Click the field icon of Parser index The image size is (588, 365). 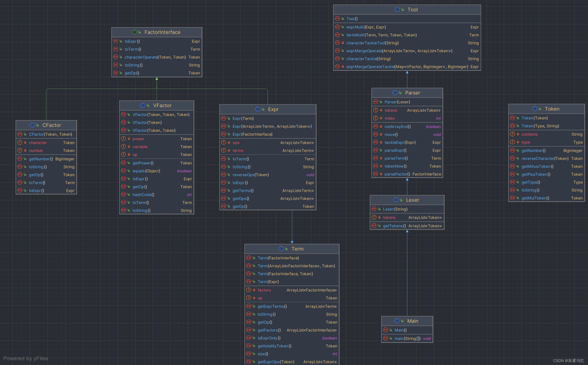(x=376, y=118)
